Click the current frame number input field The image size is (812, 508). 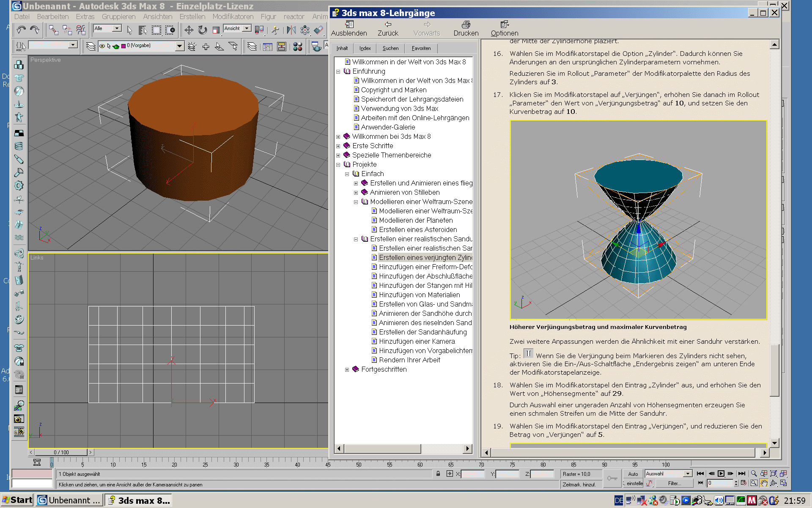point(720,483)
